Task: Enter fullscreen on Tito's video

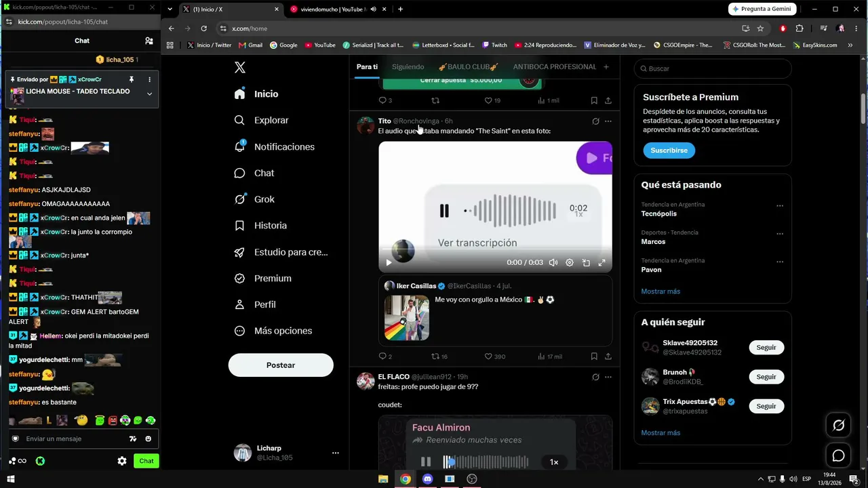Action: pos(601,263)
